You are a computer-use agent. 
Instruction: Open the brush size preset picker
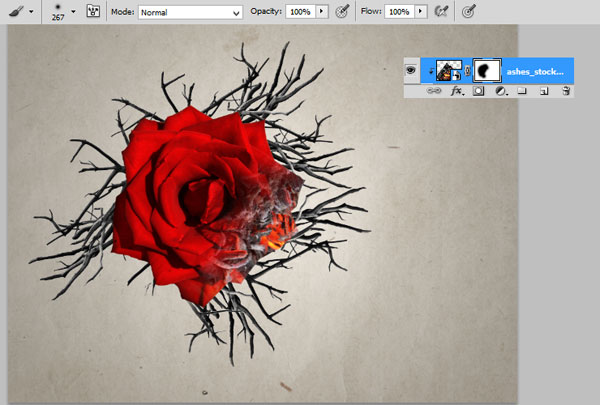point(73,12)
